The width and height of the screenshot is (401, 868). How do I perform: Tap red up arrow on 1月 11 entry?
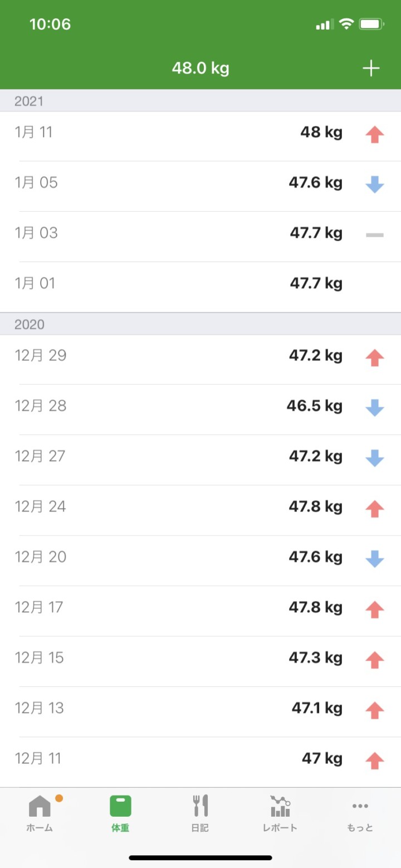pos(375,134)
